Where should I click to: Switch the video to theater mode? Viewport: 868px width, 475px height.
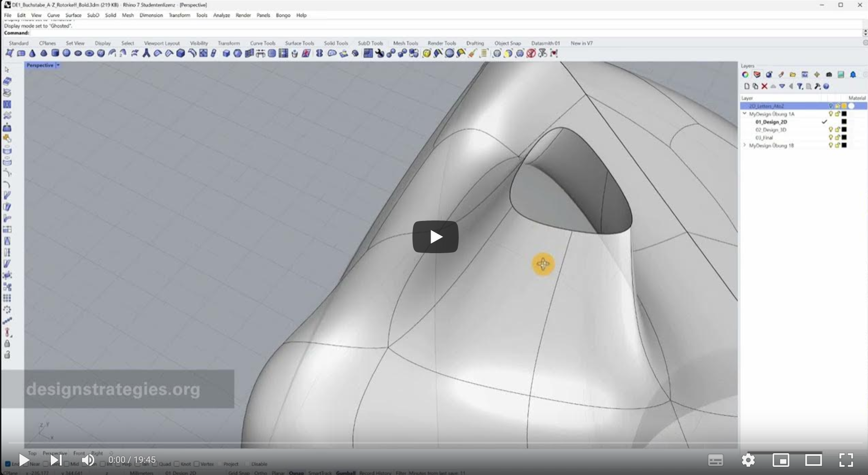point(813,460)
